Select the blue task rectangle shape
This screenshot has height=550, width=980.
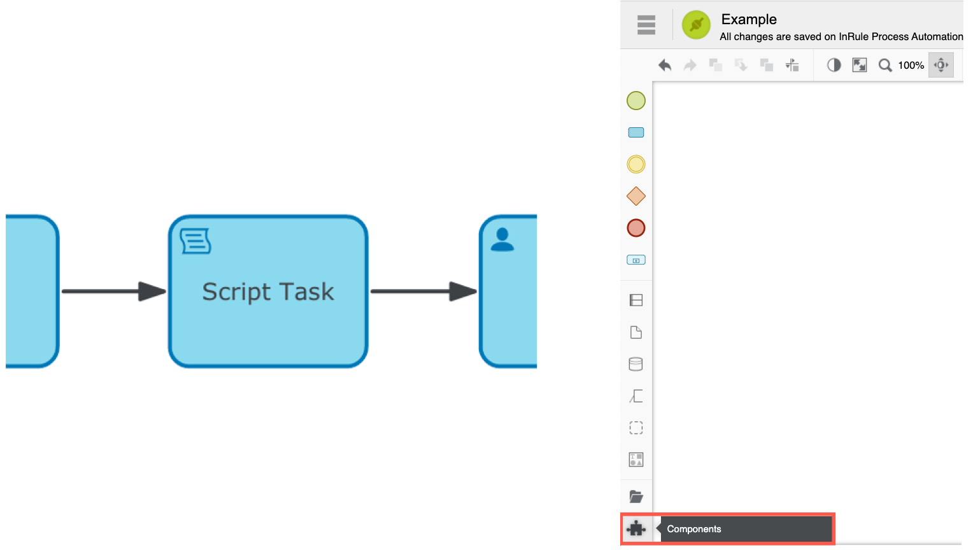(636, 132)
